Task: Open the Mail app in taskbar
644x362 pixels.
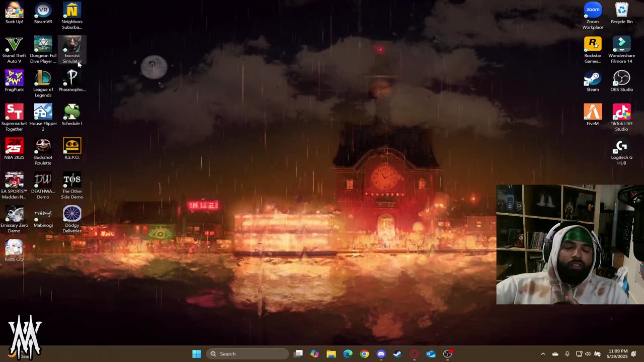Action: [431, 354]
